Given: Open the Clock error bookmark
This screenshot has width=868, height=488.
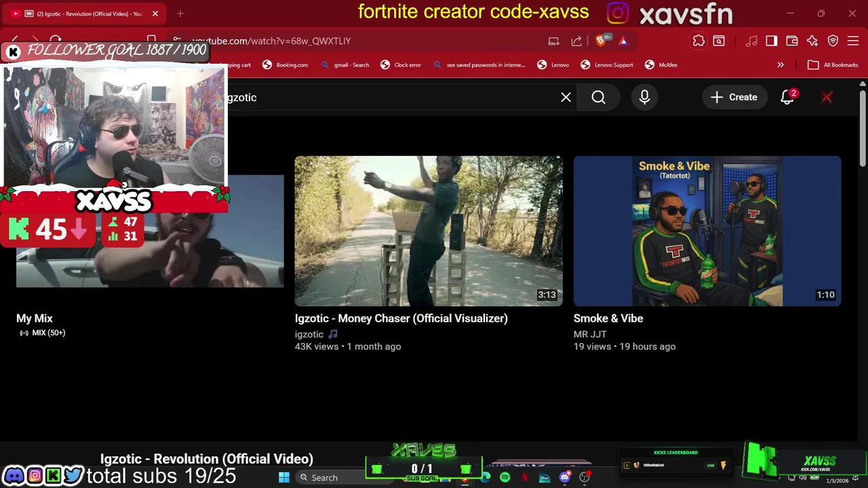Looking at the screenshot, I should pyautogui.click(x=401, y=65).
